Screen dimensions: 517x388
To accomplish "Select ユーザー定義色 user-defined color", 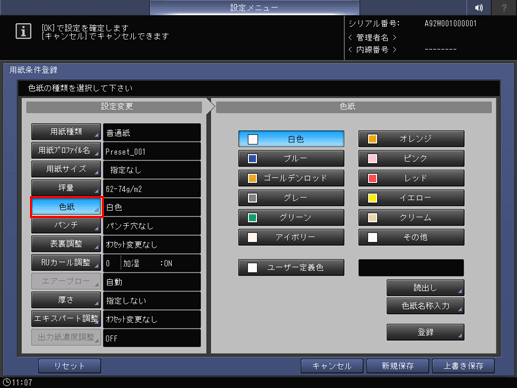I will tap(291, 267).
